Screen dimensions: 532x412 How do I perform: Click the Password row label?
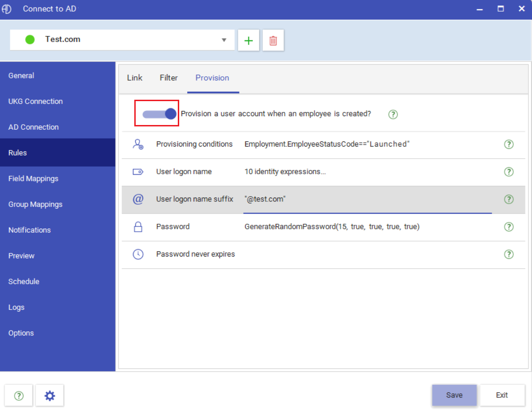173,227
